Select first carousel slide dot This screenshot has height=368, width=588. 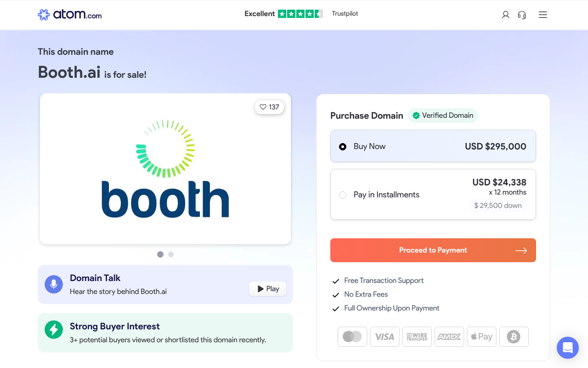tap(160, 254)
